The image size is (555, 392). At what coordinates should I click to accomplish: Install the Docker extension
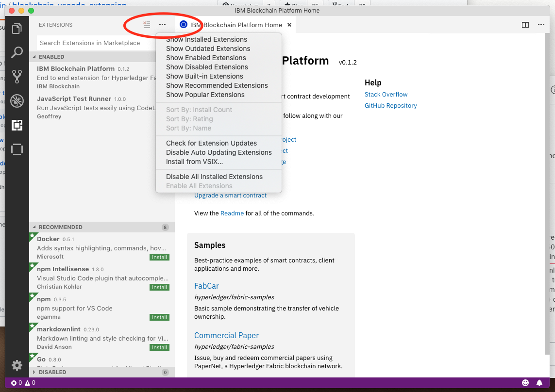click(x=159, y=257)
